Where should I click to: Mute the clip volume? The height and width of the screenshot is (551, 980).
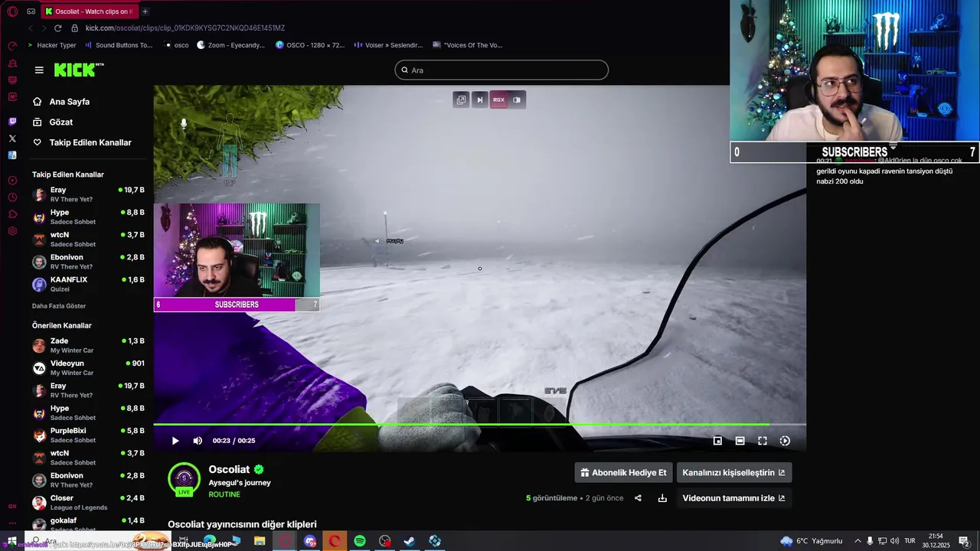pyautogui.click(x=198, y=441)
